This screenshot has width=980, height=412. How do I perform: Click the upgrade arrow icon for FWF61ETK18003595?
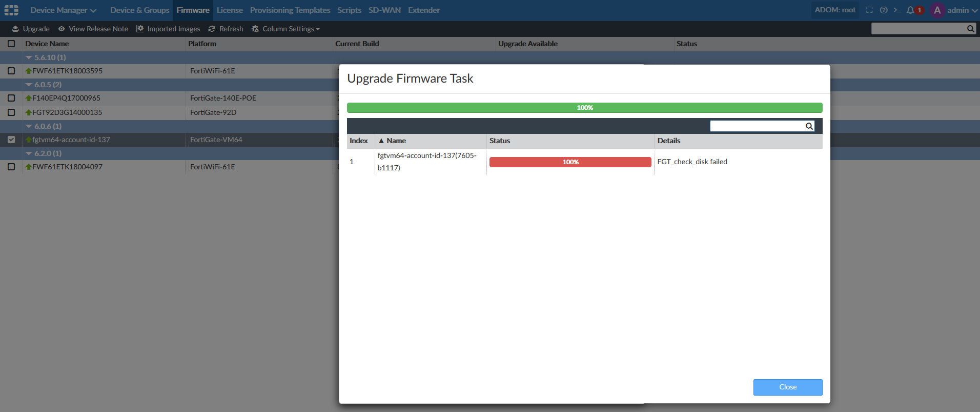(29, 71)
